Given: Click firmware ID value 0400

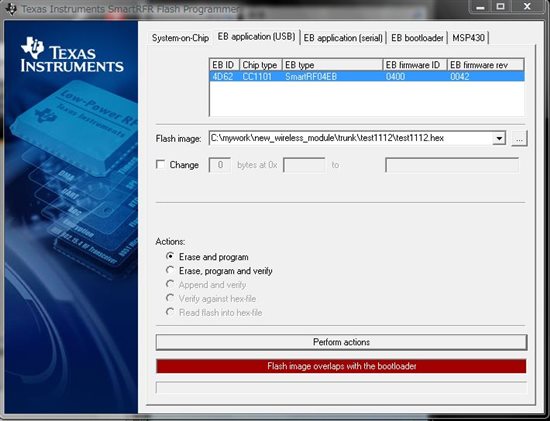Looking at the screenshot, I should click(x=395, y=76).
